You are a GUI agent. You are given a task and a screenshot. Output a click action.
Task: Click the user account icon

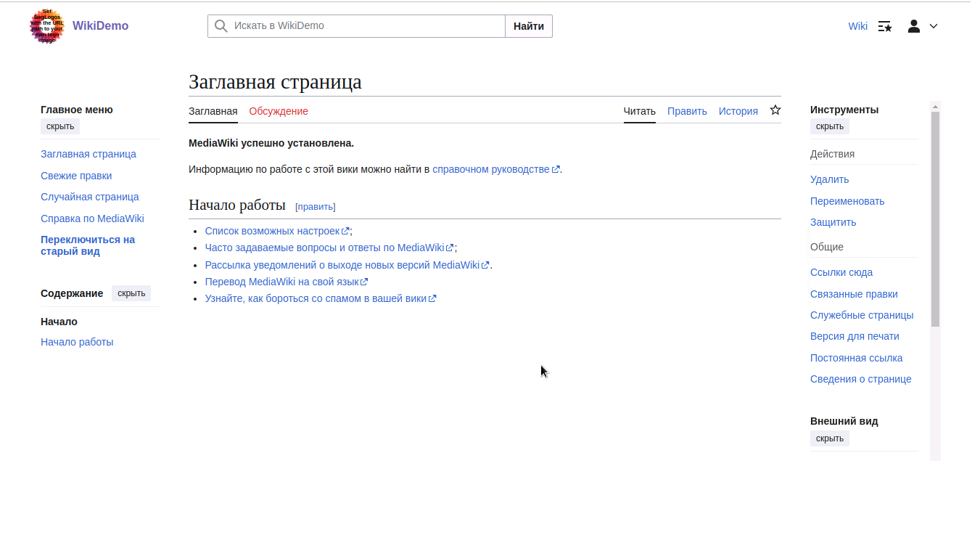pyautogui.click(x=914, y=26)
